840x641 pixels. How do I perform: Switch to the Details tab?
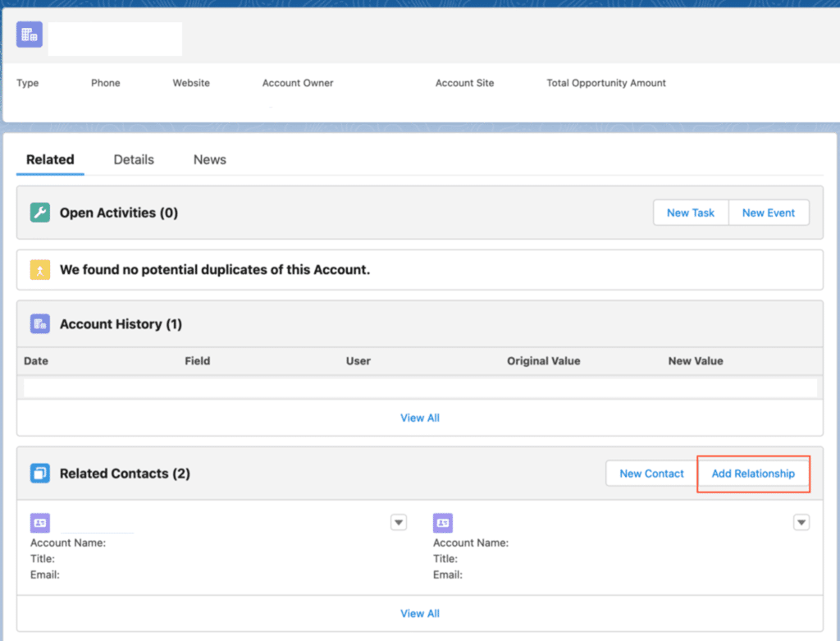pyautogui.click(x=134, y=160)
